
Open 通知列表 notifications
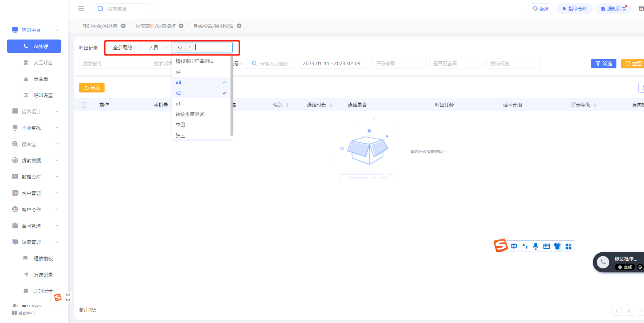(614, 9)
